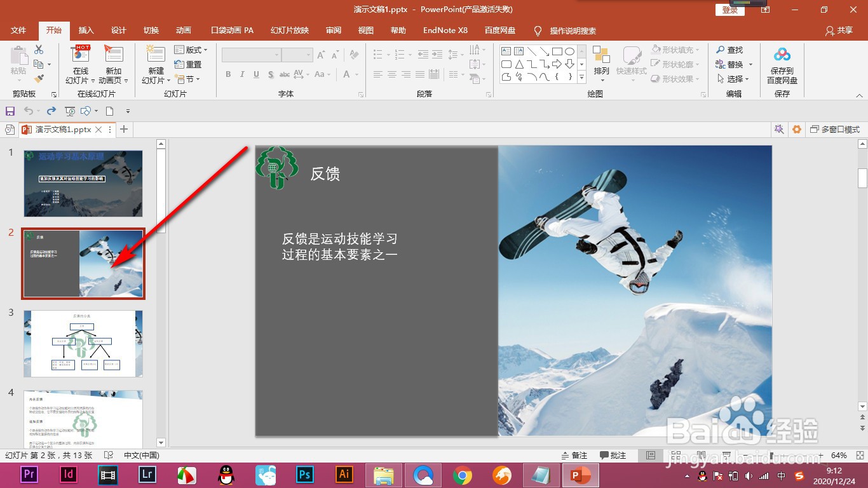The width and height of the screenshot is (868, 488).
Task: Expand the shapes gallery more arrow
Action: pos(582,77)
